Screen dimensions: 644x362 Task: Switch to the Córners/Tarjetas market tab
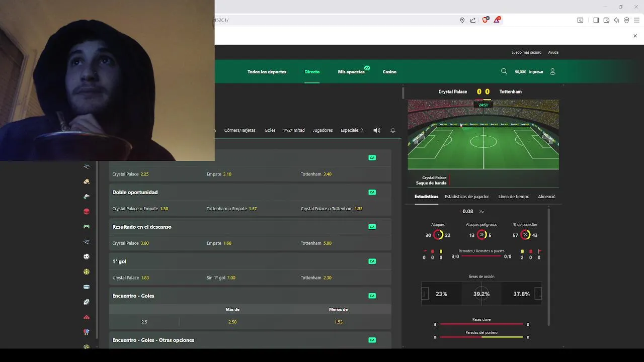(x=240, y=130)
